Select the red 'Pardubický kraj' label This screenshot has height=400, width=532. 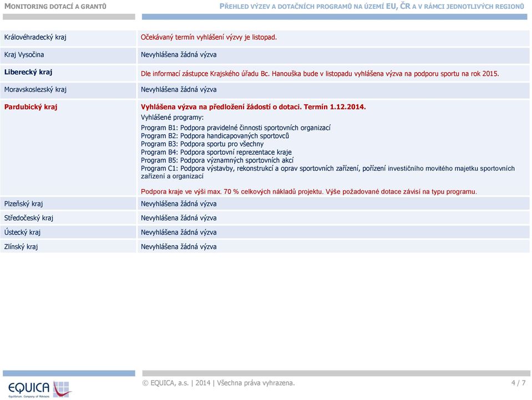pos(31,107)
